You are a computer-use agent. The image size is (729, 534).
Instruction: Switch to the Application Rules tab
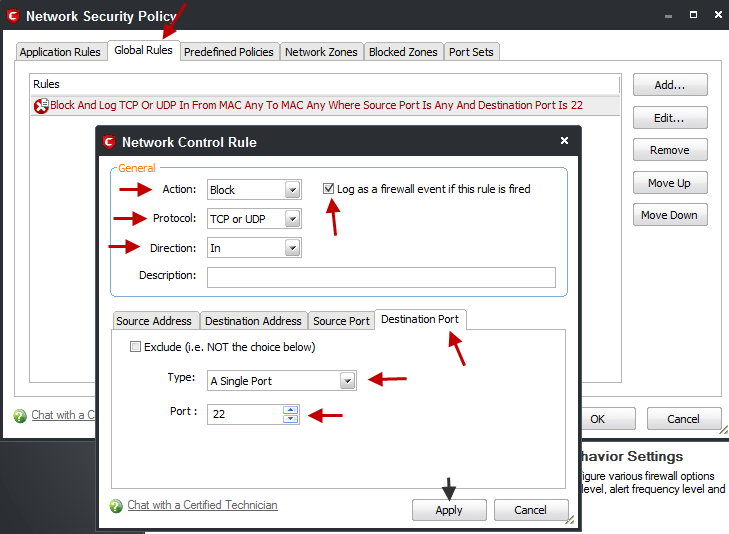click(x=60, y=52)
